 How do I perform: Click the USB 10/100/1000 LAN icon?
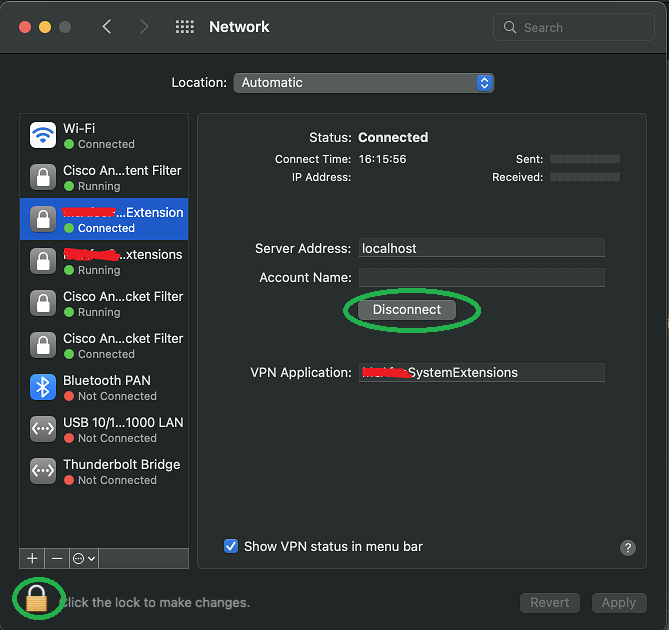tap(43, 429)
